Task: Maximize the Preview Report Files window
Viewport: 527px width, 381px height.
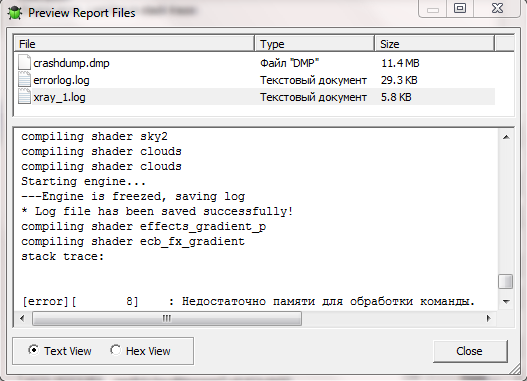Action: click(x=460, y=8)
